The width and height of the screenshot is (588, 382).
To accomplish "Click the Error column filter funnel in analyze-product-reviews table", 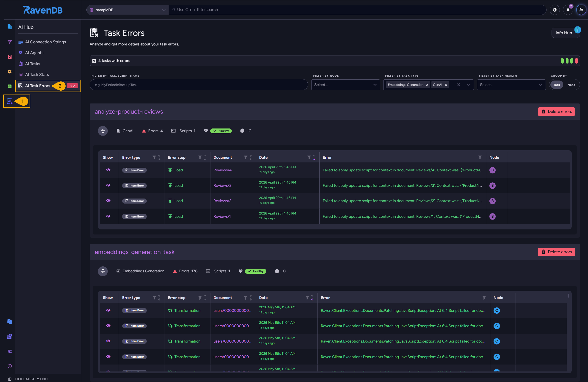I will [x=480, y=157].
